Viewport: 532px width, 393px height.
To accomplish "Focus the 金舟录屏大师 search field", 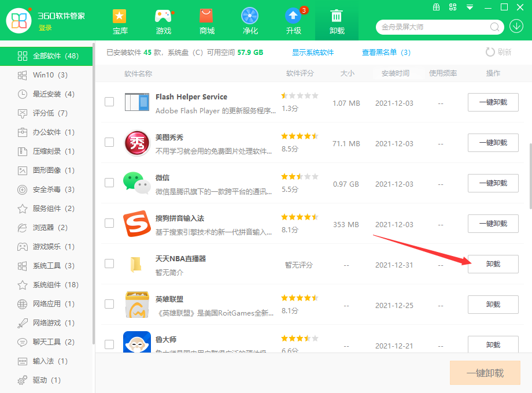I will (434, 27).
